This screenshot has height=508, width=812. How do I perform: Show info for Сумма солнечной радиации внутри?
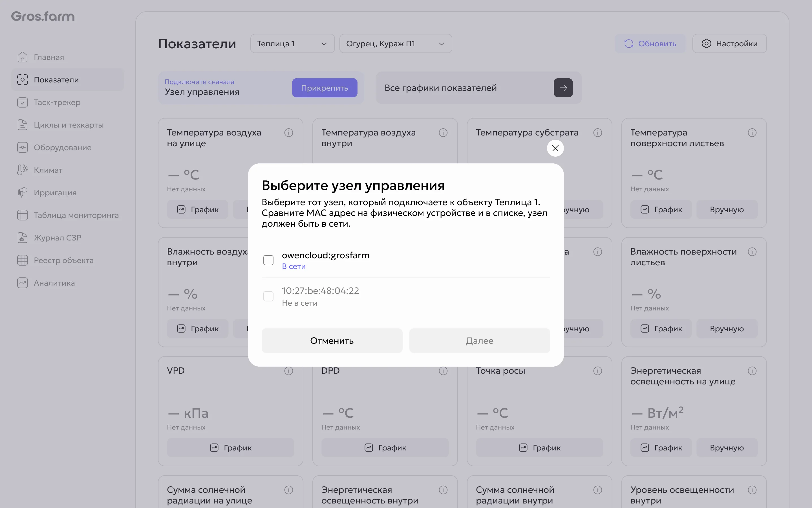(598, 490)
